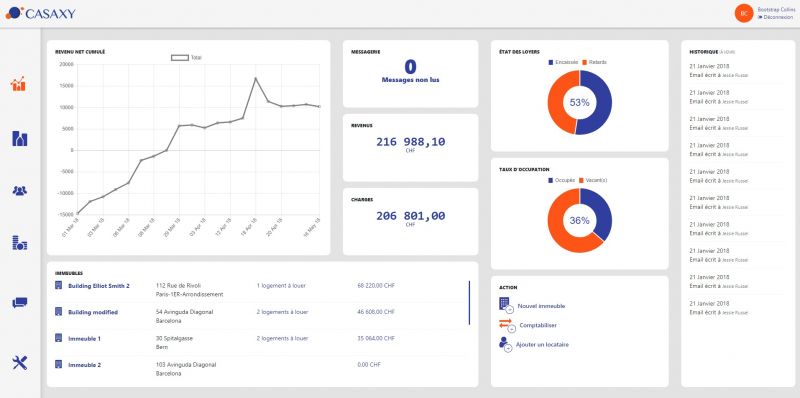800x398 pixels.
Task: Open the tools wrench icon in sidebar
Action: pyautogui.click(x=19, y=363)
